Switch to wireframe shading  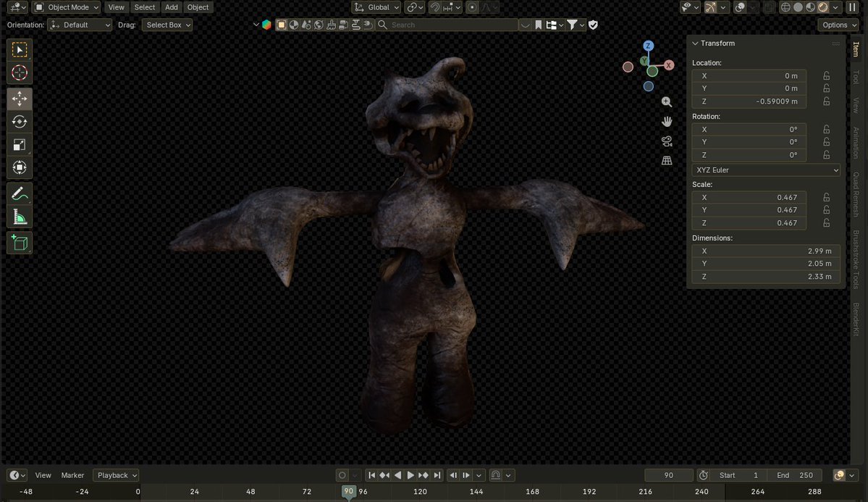(785, 7)
